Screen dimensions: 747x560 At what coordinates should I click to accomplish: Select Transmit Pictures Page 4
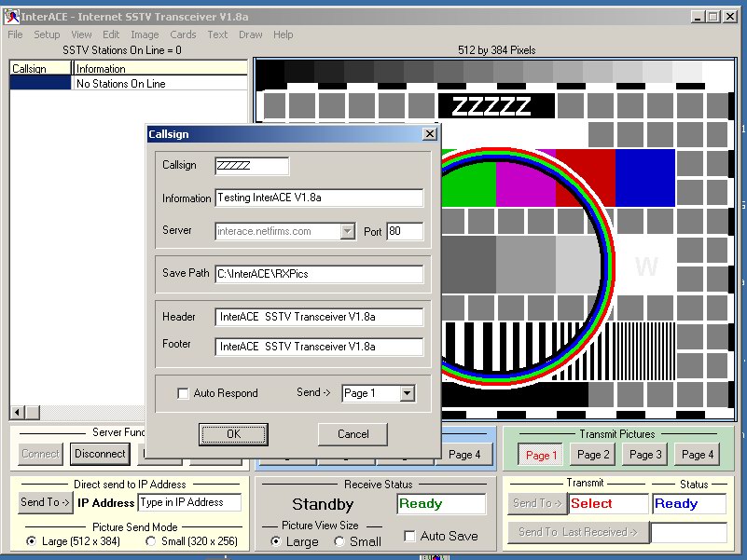coord(698,455)
